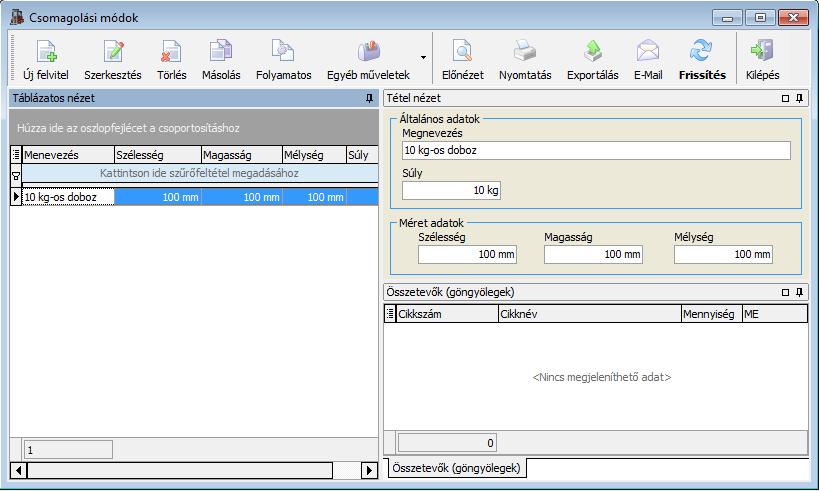Viewport: 819px width, 491px height.
Task: Click the row indicator arrow of 10 kg-os doboz
Action: [16, 197]
